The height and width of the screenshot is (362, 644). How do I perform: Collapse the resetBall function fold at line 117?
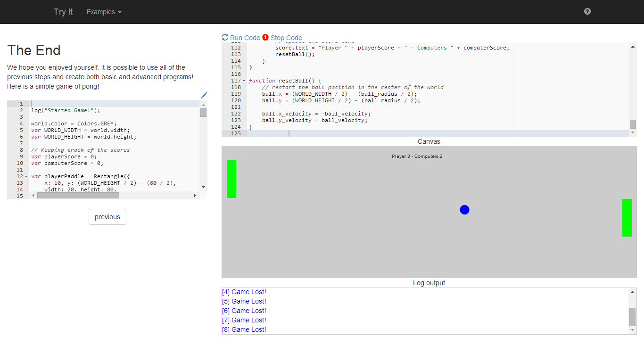(x=244, y=81)
